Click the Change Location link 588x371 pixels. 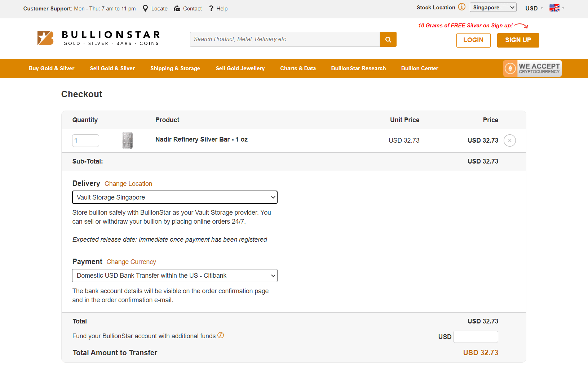click(128, 184)
